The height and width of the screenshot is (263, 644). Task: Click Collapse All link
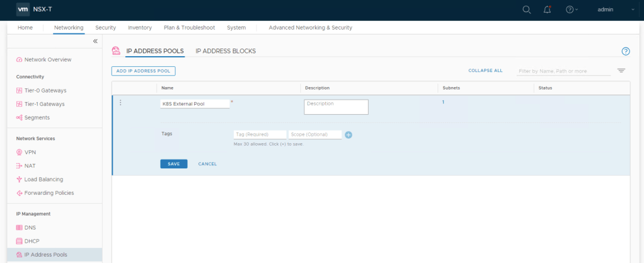coord(485,71)
